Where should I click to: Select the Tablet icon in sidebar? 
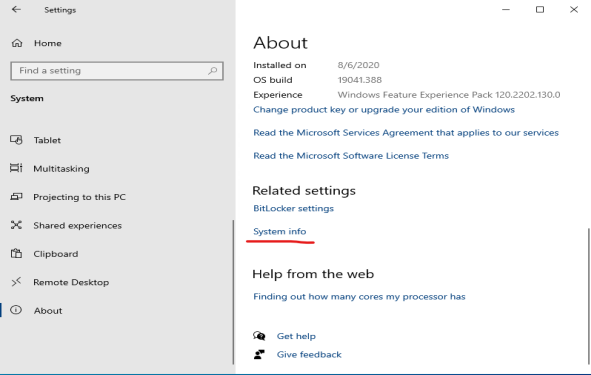click(16, 140)
